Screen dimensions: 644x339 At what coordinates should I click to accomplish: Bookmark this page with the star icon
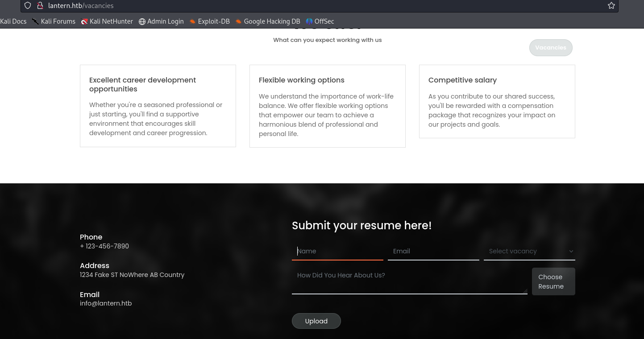click(x=611, y=5)
